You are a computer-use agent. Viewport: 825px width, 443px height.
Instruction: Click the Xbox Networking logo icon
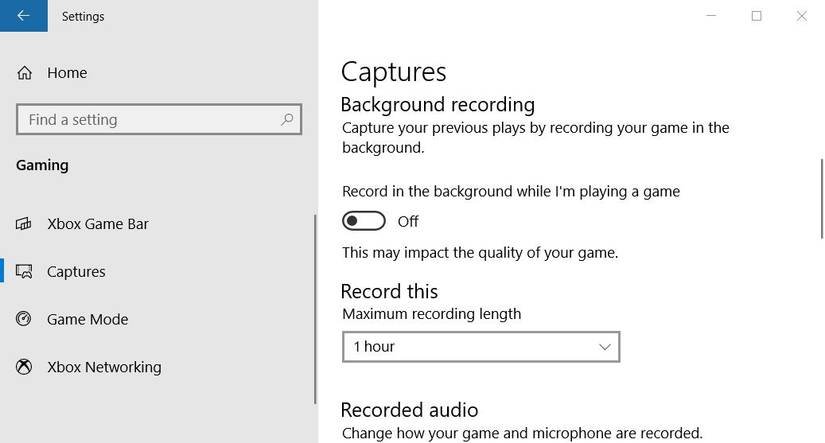[x=25, y=367]
